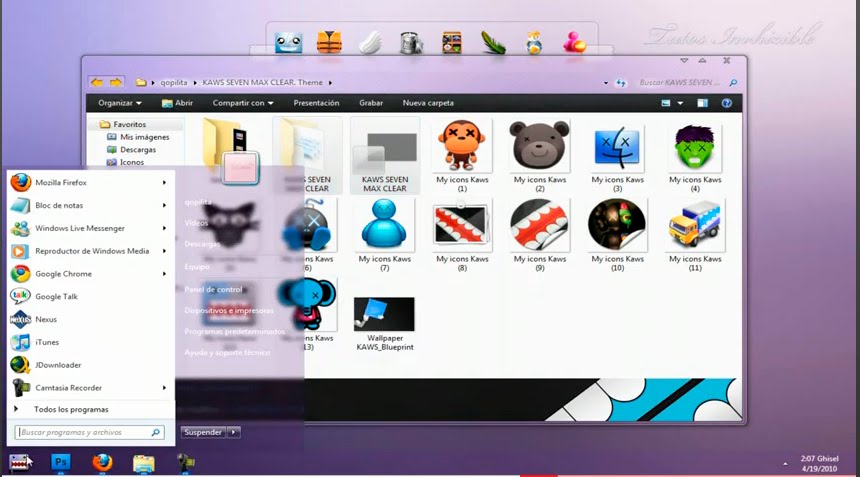Screen dimensions: 860x477
Task: Click qopilita in the address breadcrumb
Action: pos(174,82)
